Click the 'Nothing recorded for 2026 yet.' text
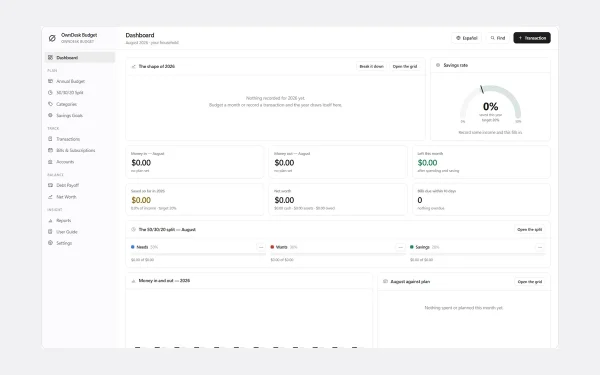600x375 pixels. click(275, 98)
